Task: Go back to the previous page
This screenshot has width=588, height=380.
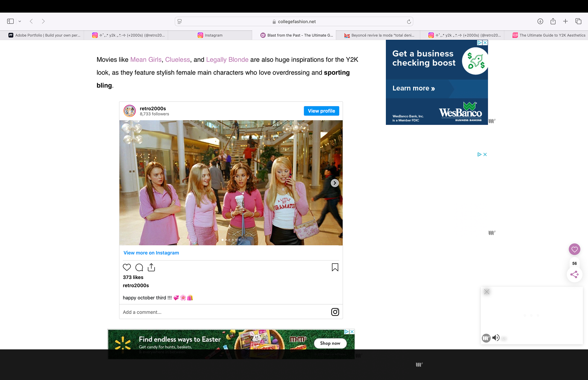Action: (31, 21)
